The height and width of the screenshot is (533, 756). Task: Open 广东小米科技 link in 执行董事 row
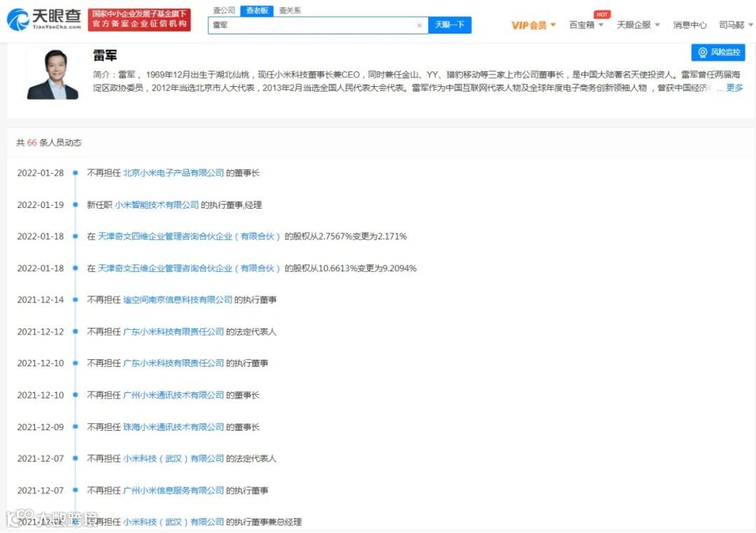pos(174,364)
